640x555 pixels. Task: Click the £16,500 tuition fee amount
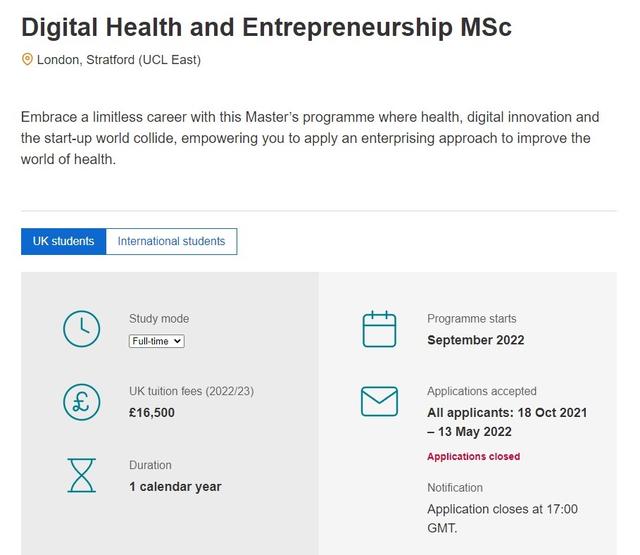click(152, 413)
